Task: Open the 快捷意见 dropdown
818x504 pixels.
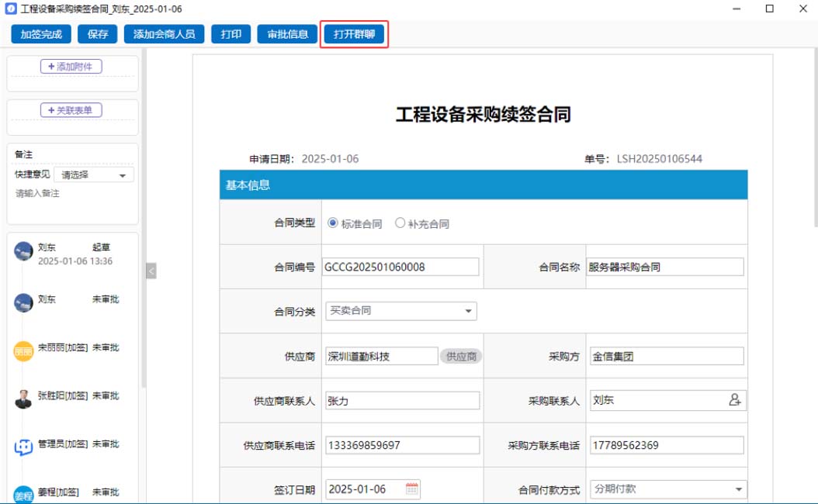Action: pyautogui.click(x=94, y=175)
